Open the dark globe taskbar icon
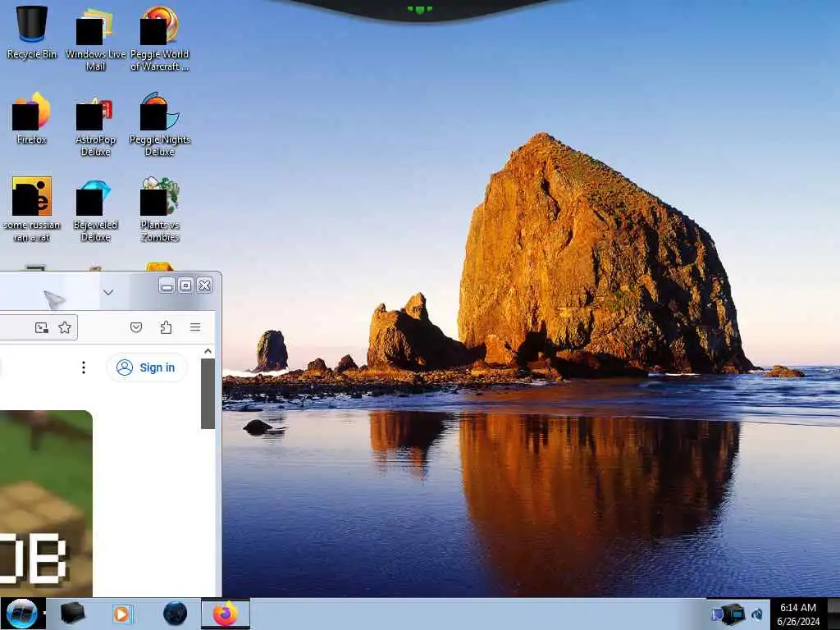The image size is (840, 630). click(x=175, y=614)
